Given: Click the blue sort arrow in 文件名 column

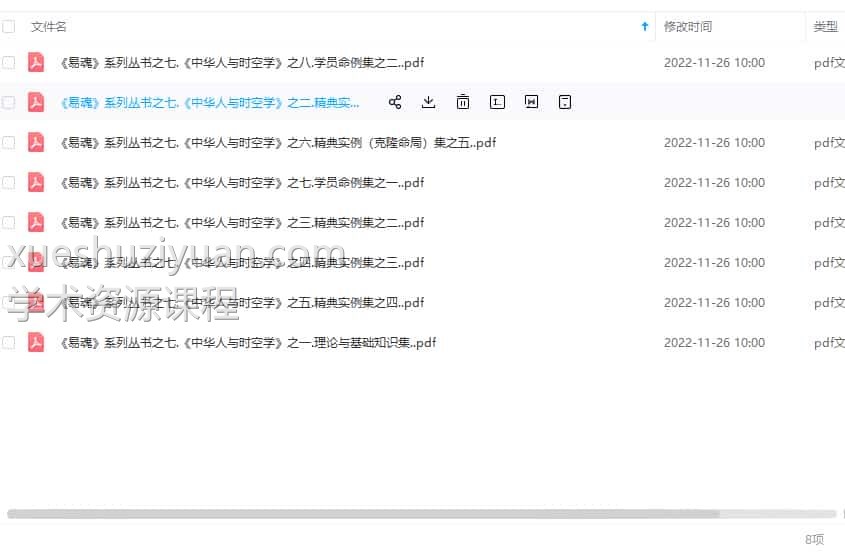Looking at the screenshot, I should click(644, 27).
